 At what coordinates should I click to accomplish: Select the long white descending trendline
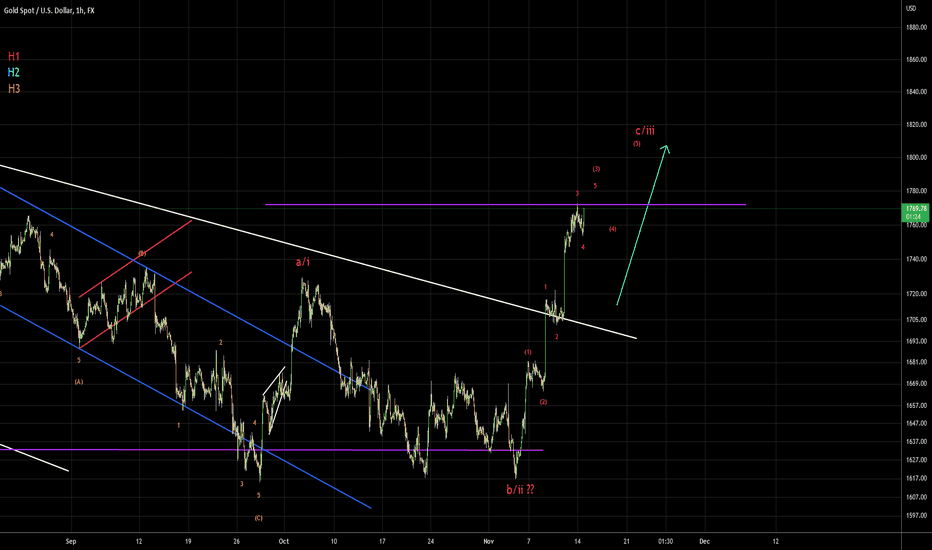(318, 252)
